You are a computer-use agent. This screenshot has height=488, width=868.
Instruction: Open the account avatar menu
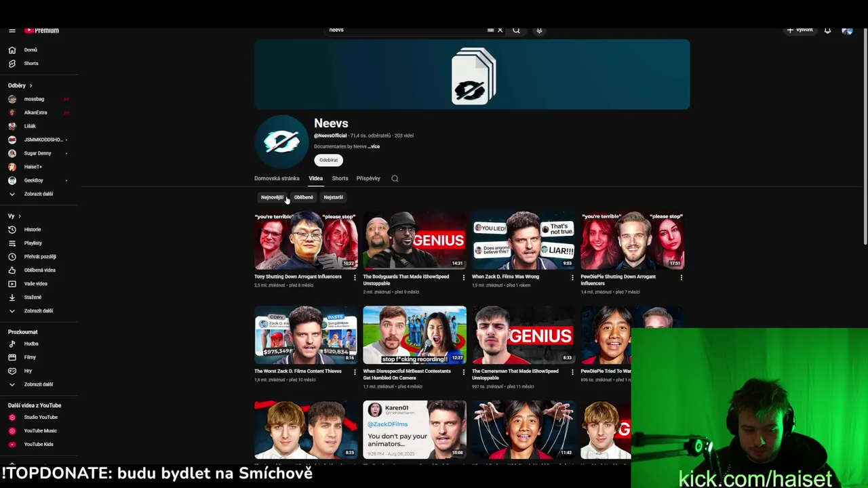847,30
